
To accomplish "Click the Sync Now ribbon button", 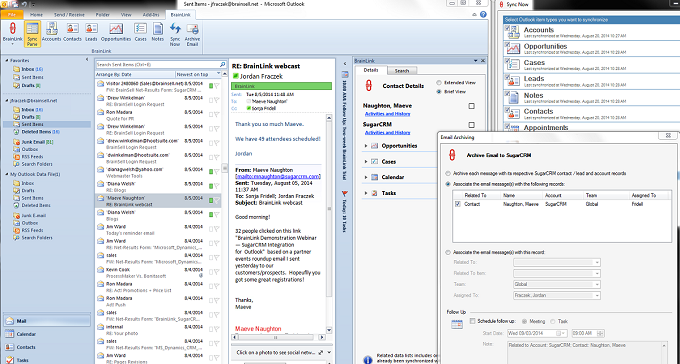I will tap(175, 34).
